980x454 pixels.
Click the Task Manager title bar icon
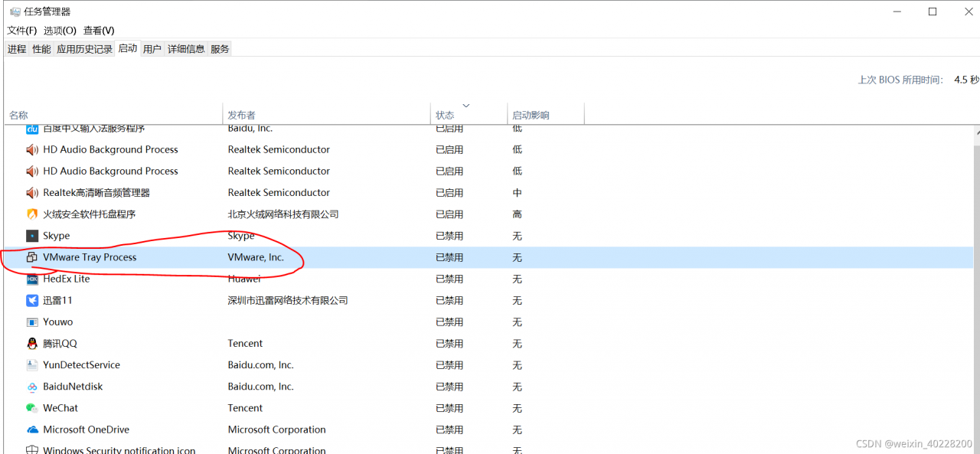pos(15,11)
